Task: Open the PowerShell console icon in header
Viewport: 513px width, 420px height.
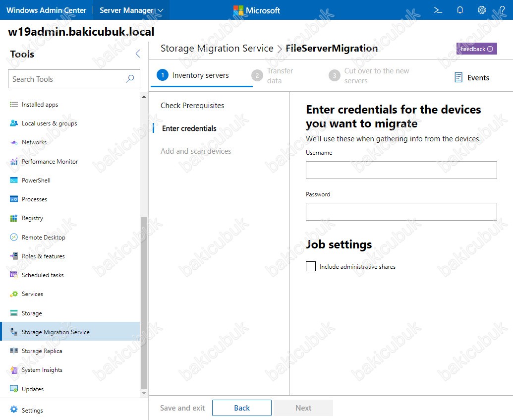Action: click(x=438, y=10)
